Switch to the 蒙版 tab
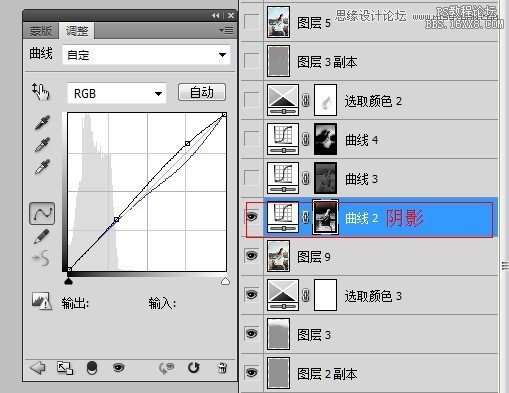Image resolution: width=509 pixels, height=393 pixels. (41, 31)
